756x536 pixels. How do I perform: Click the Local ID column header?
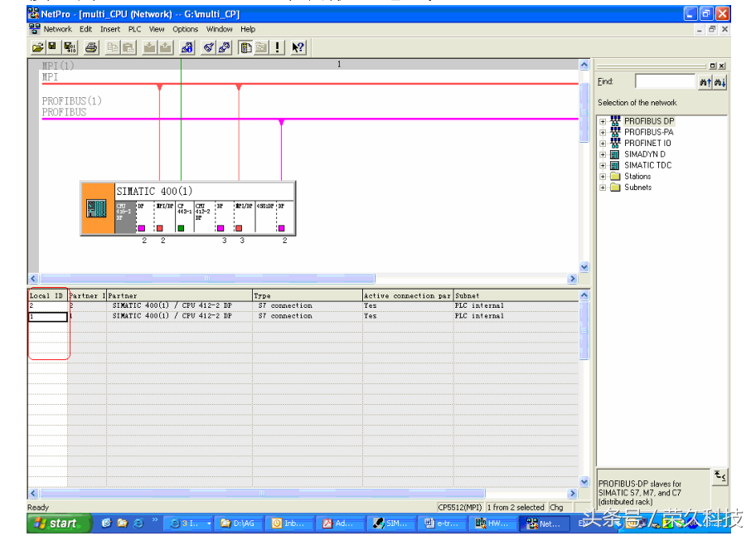pyautogui.click(x=46, y=295)
